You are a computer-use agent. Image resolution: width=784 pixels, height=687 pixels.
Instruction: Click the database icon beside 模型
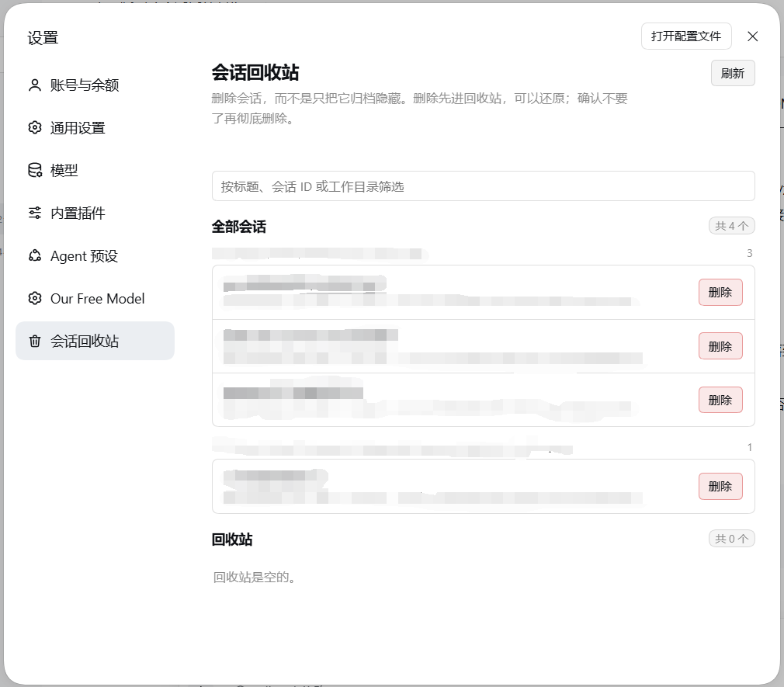[x=34, y=170]
